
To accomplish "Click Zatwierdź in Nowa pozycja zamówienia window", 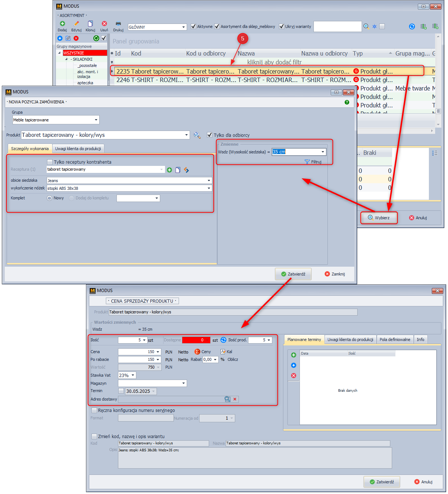I will tap(293, 274).
